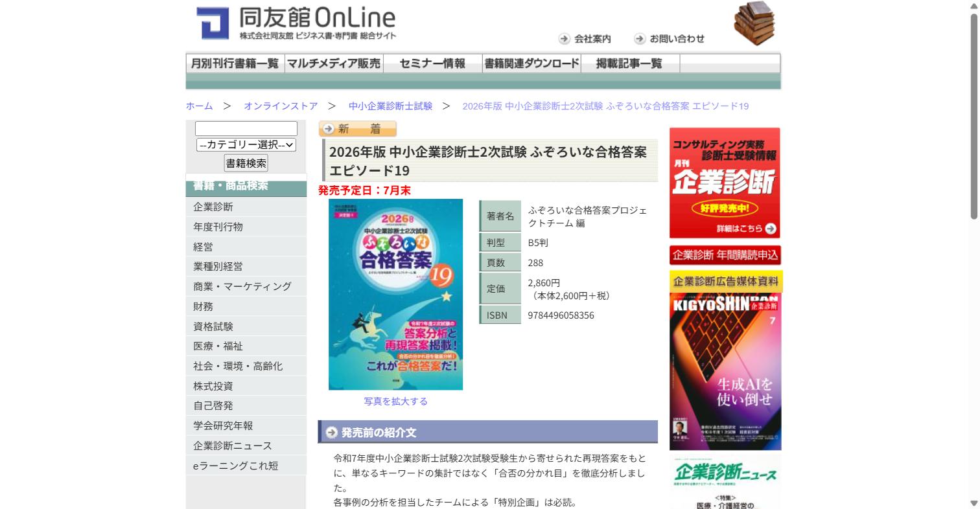Open the セミナー情報 menu
The height and width of the screenshot is (509, 980).
point(432,63)
